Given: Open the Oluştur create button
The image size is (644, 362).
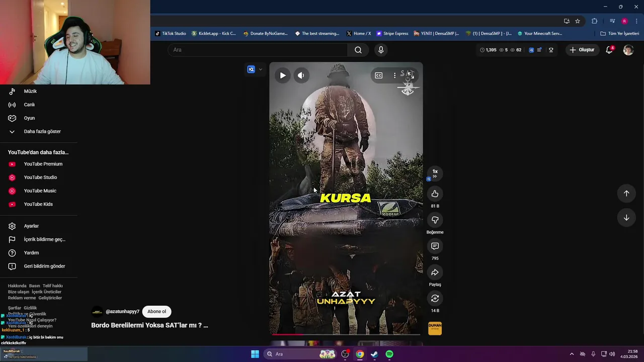Looking at the screenshot, I should tap(582, 50).
